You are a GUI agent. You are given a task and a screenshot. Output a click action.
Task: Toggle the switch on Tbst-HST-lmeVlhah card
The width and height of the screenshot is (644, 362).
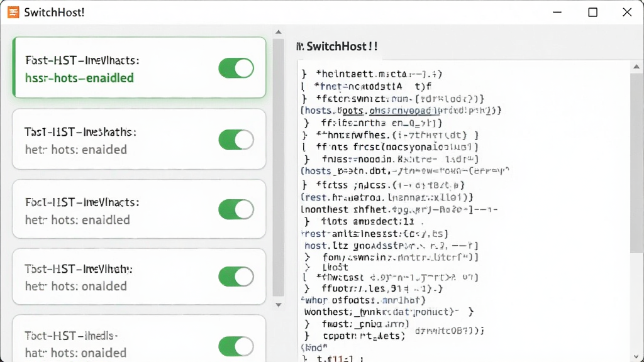[236, 277]
